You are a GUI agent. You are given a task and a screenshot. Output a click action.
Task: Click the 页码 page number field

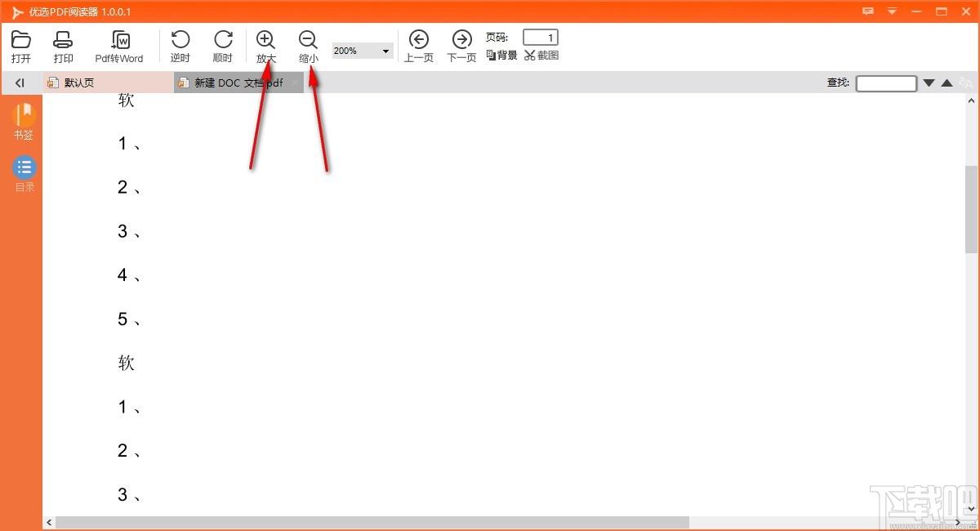[541, 38]
